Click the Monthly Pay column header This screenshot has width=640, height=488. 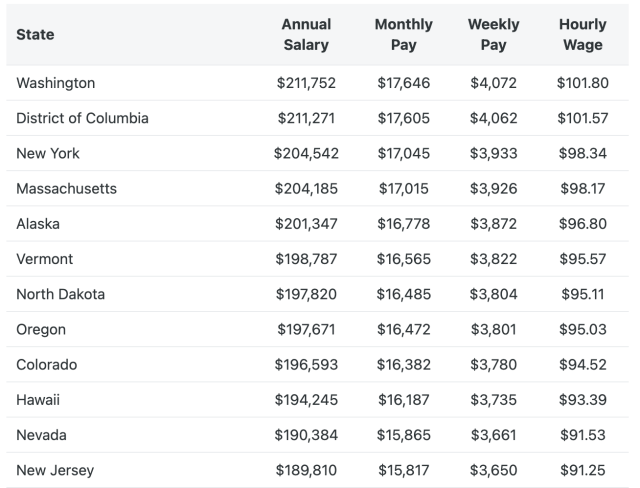point(403,34)
